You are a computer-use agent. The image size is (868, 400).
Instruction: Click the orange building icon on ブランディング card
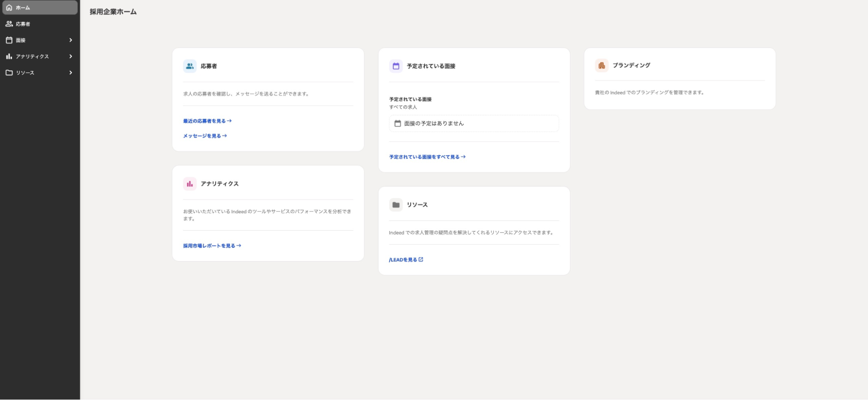602,66
